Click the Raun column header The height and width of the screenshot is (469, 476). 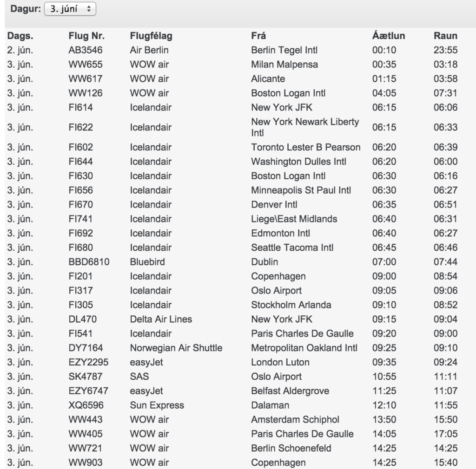click(445, 36)
